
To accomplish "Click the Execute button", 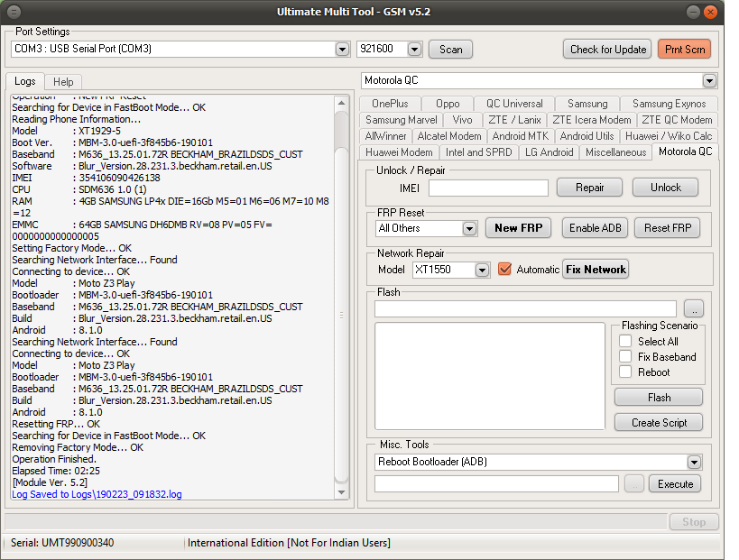I will pos(675,484).
